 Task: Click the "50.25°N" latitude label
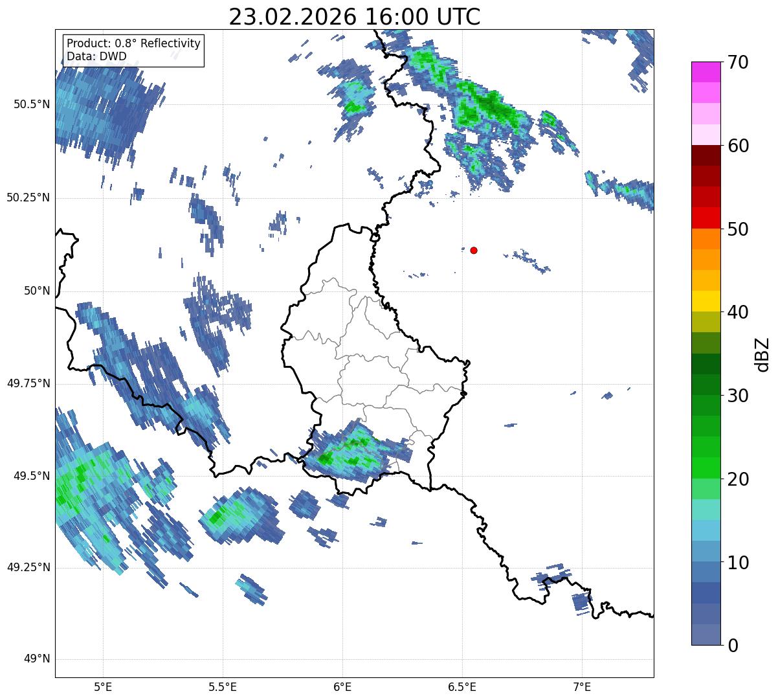[28, 198]
